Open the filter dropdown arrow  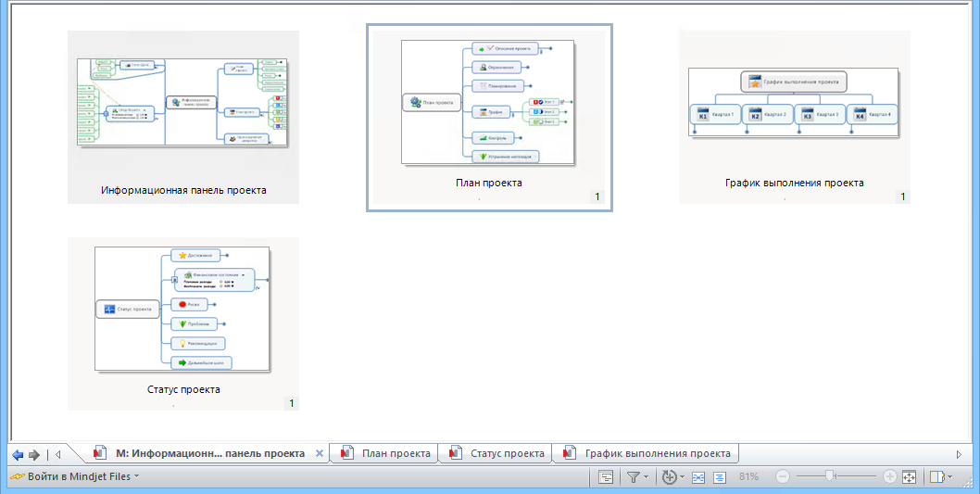pyautogui.click(x=647, y=477)
